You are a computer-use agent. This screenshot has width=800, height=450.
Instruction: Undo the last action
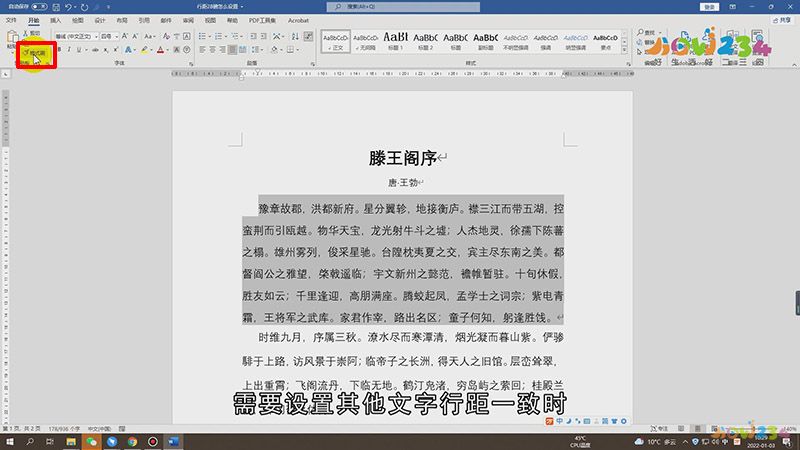68,7
